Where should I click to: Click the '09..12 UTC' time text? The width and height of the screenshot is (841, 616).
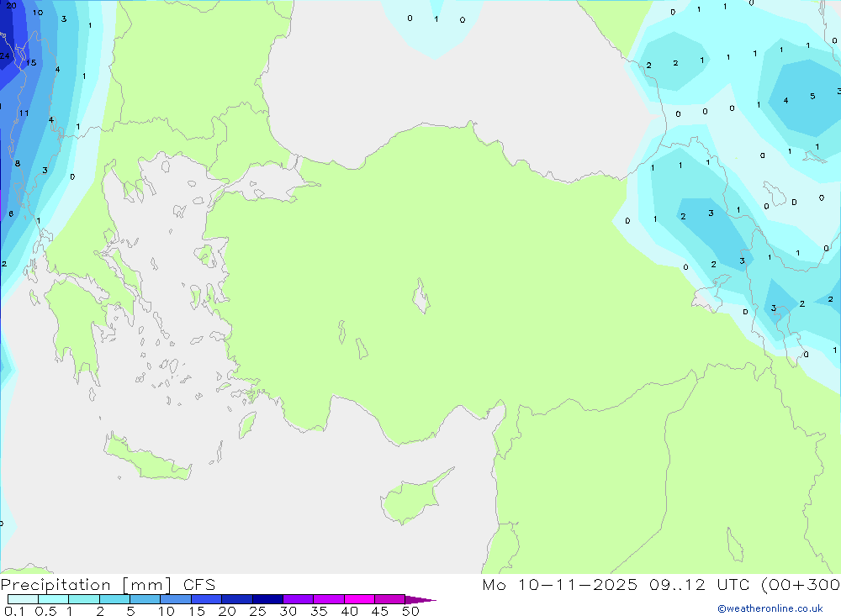[x=700, y=584]
